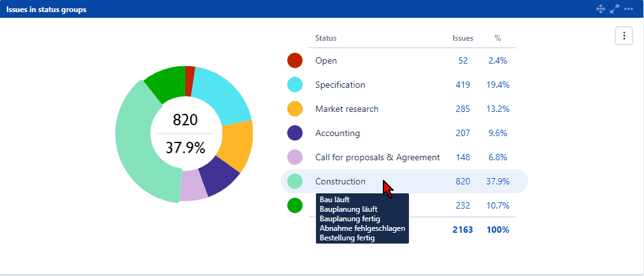
Task: Click the total 2163 issues link
Action: pos(462,230)
